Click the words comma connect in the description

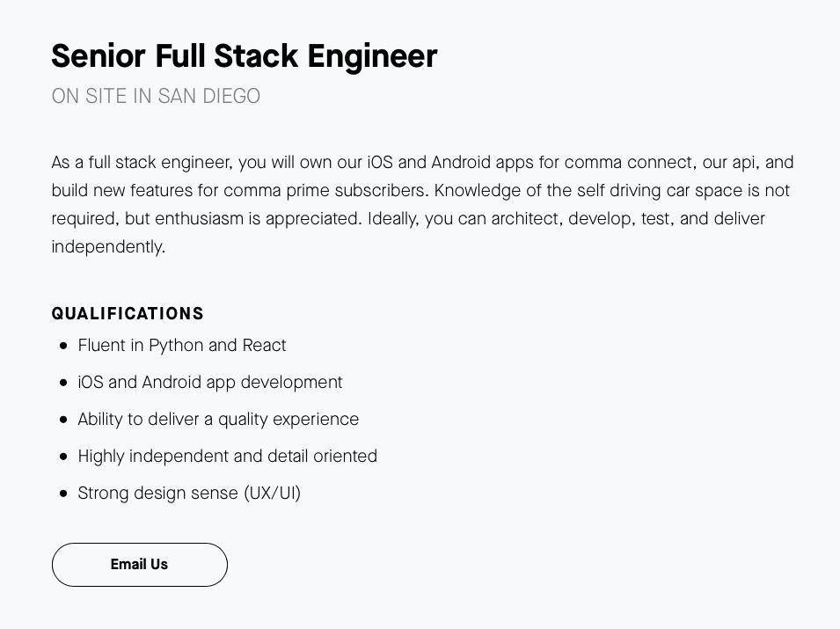pos(630,163)
